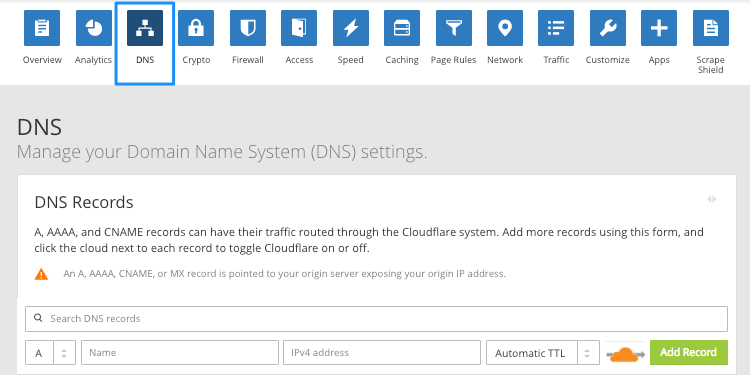Click the Add Record button

[x=689, y=353]
